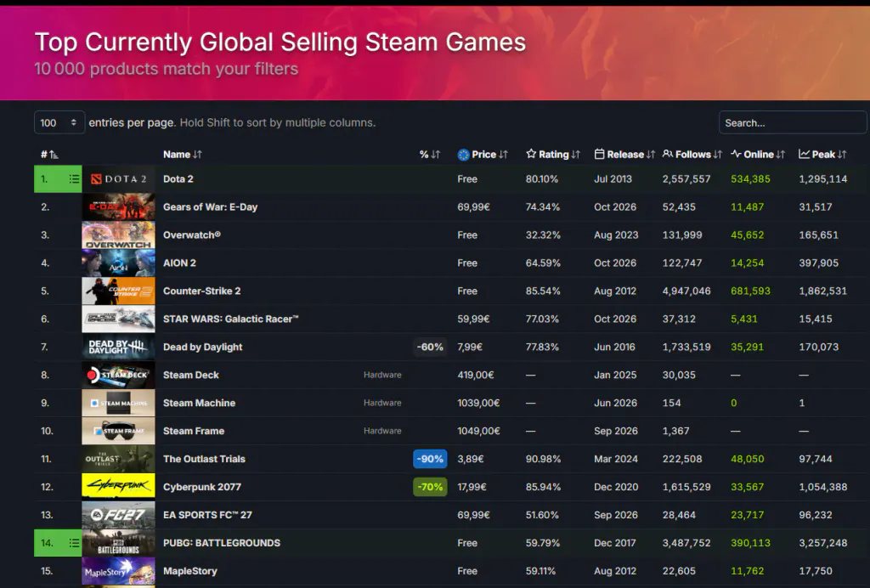Image resolution: width=870 pixels, height=588 pixels.
Task: Sort by the discount percent column
Action: 429,154
